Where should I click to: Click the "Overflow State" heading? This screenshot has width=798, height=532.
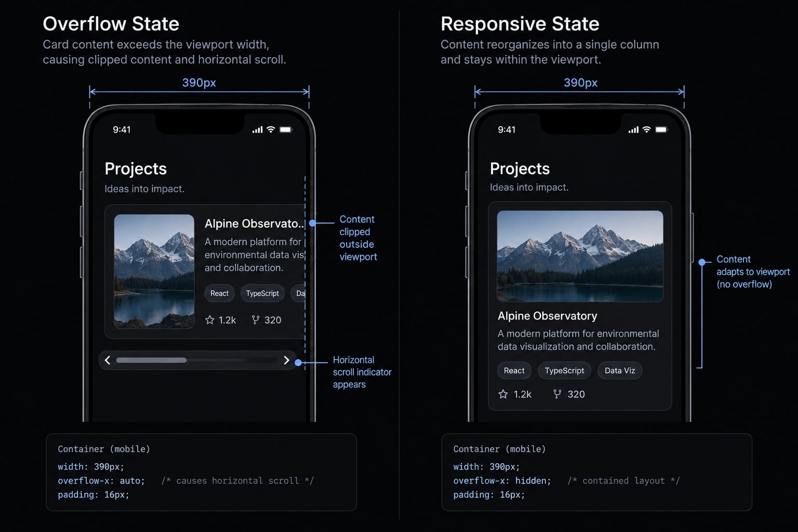(x=111, y=24)
